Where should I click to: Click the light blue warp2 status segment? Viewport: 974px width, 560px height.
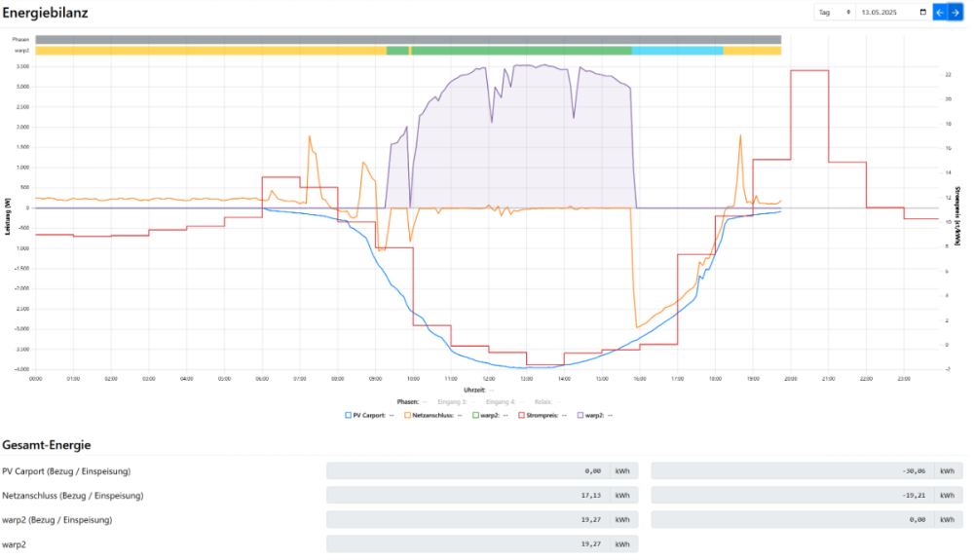click(677, 50)
